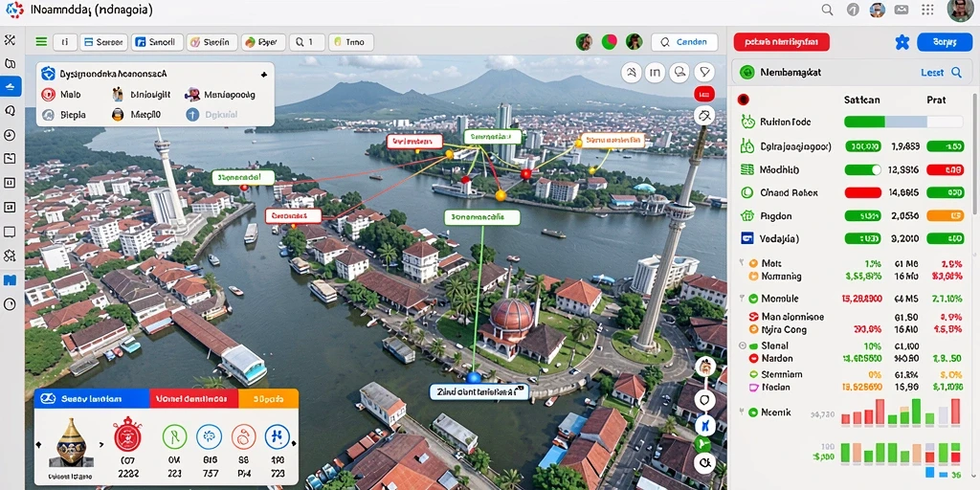Click the pause-style round map control
Image resolution: width=980 pixels, height=490 pixels.
click(x=655, y=73)
